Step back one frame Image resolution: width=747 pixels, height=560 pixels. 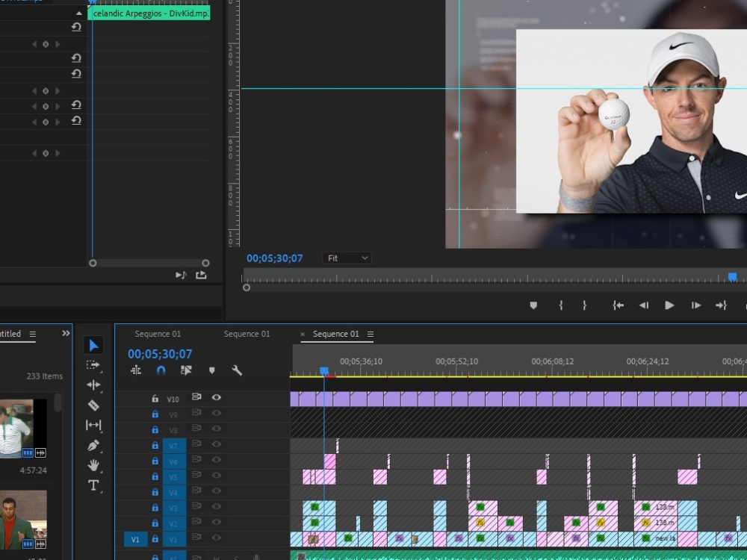click(x=644, y=305)
